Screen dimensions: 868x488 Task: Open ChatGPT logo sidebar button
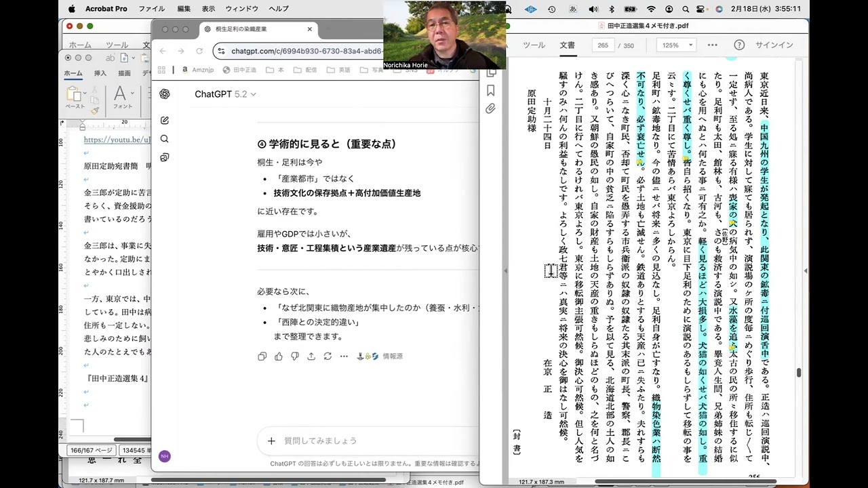coord(164,94)
